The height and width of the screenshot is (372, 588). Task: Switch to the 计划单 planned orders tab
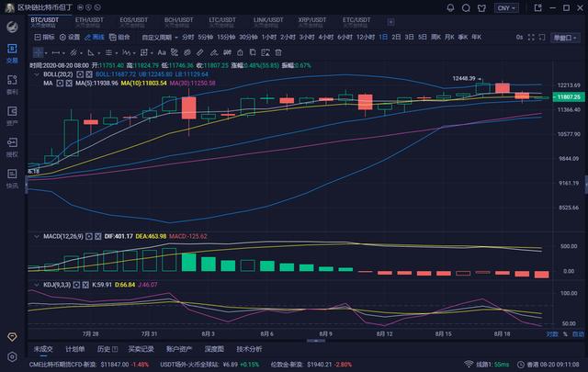coord(75,349)
